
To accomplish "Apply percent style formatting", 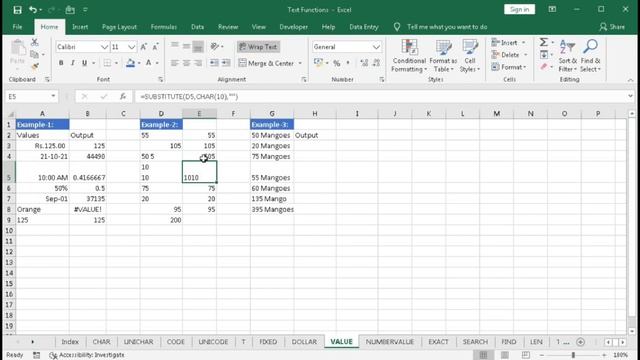I will pyautogui.click(x=337, y=63).
